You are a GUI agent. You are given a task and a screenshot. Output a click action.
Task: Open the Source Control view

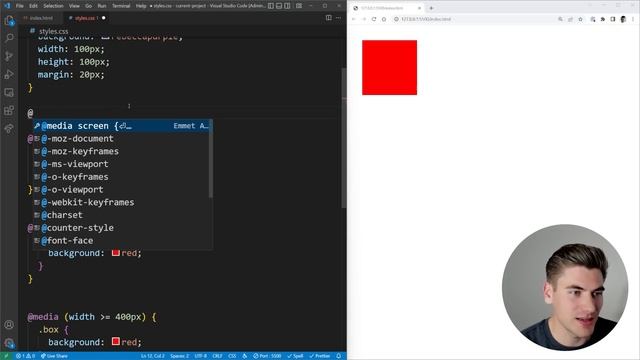(x=9, y=56)
